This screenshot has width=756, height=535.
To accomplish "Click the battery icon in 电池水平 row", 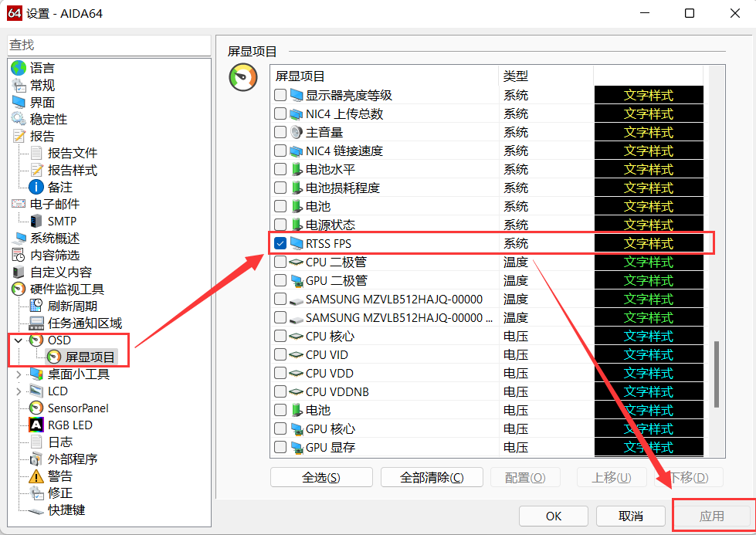I will 297,169.
